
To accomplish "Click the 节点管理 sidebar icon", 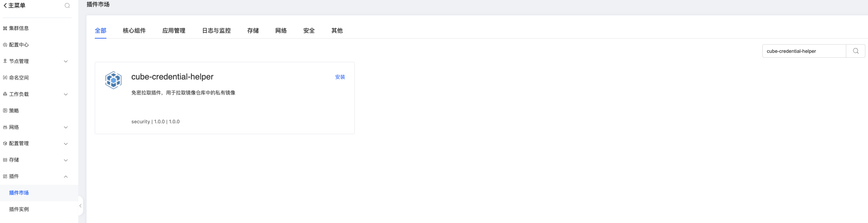I will coord(5,61).
